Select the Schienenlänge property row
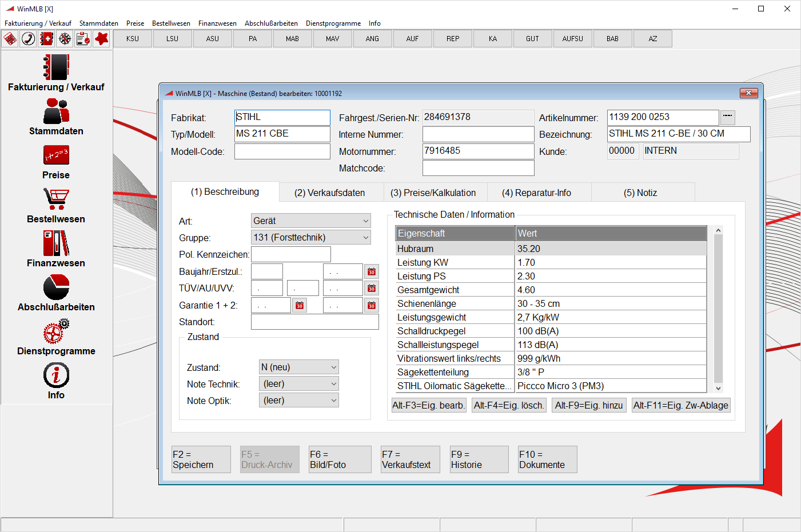The height and width of the screenshot is (532, 801). [551, 303]
